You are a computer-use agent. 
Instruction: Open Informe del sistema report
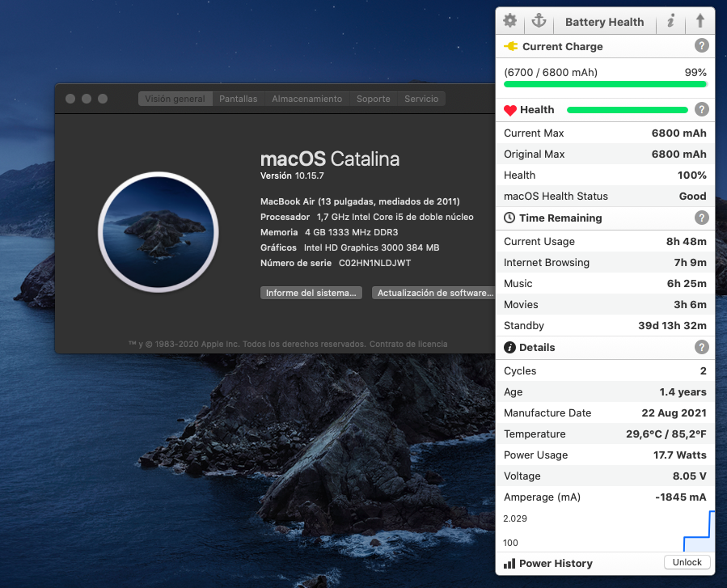[x=311, y=293]
